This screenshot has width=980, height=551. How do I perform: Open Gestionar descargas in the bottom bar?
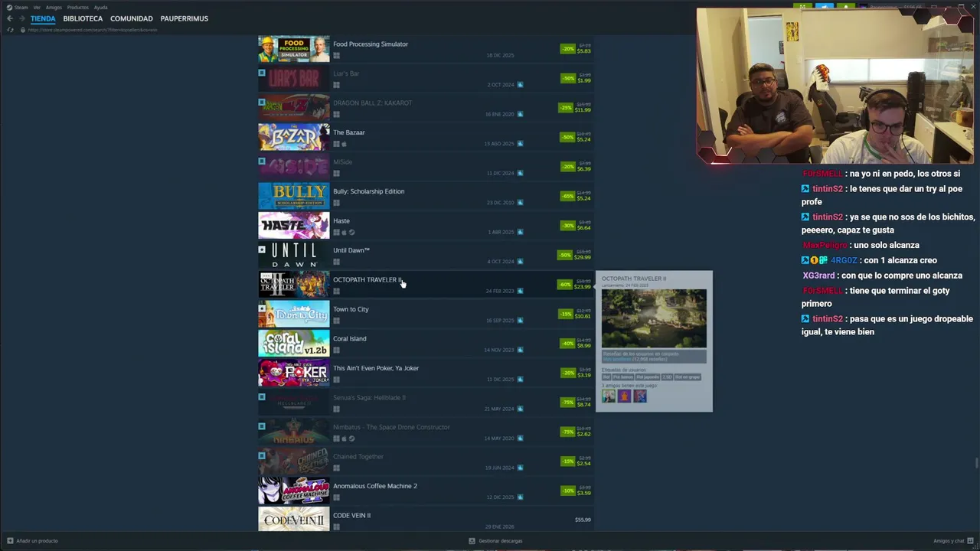click(495, 541)
